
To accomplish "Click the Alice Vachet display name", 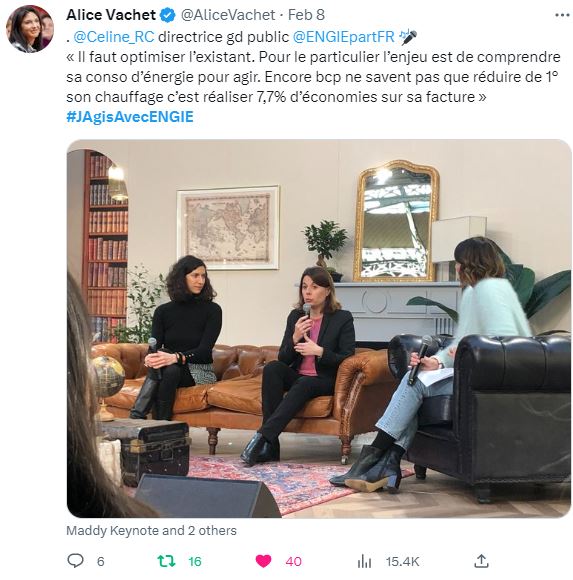I will (111, 15).
